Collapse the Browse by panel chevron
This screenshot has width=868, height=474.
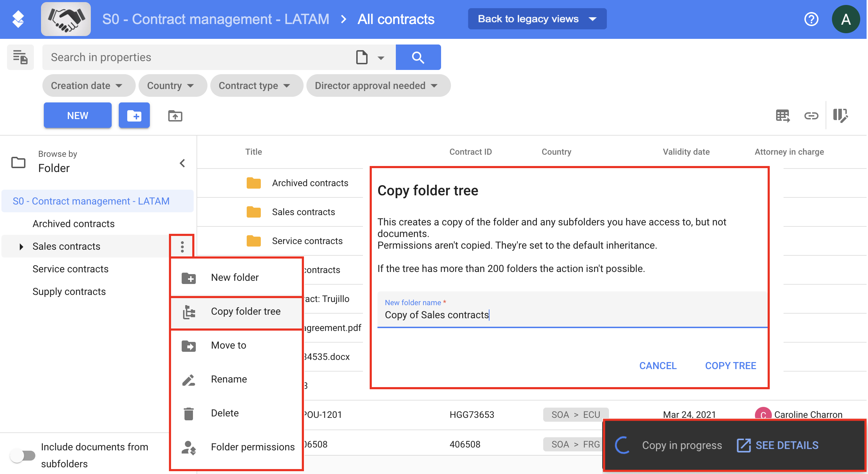182,163
